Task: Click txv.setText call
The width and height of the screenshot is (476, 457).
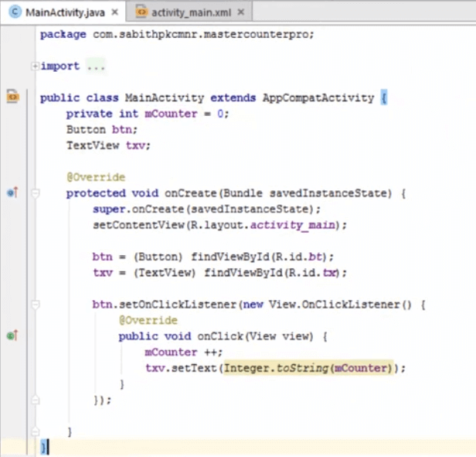Action: 181,368
